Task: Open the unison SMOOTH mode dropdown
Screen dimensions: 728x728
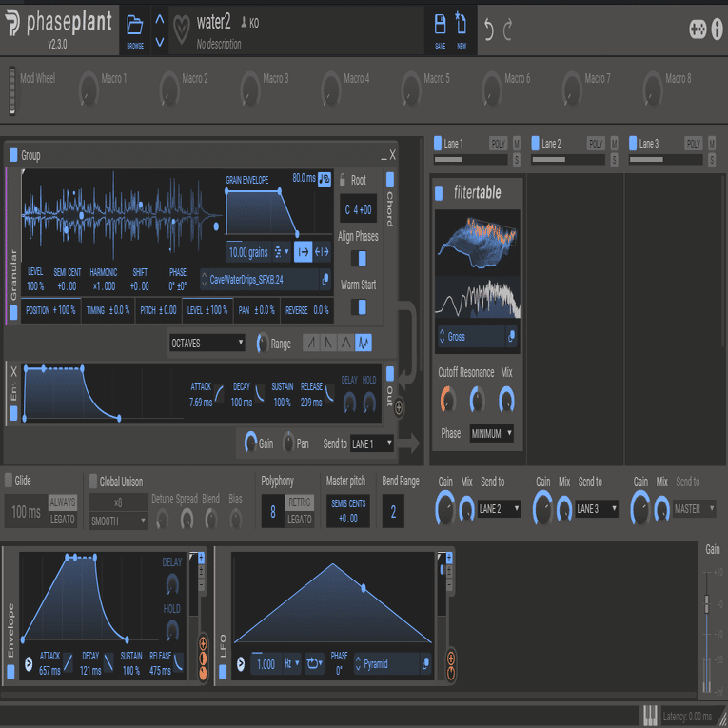Action: pos(118,521)
